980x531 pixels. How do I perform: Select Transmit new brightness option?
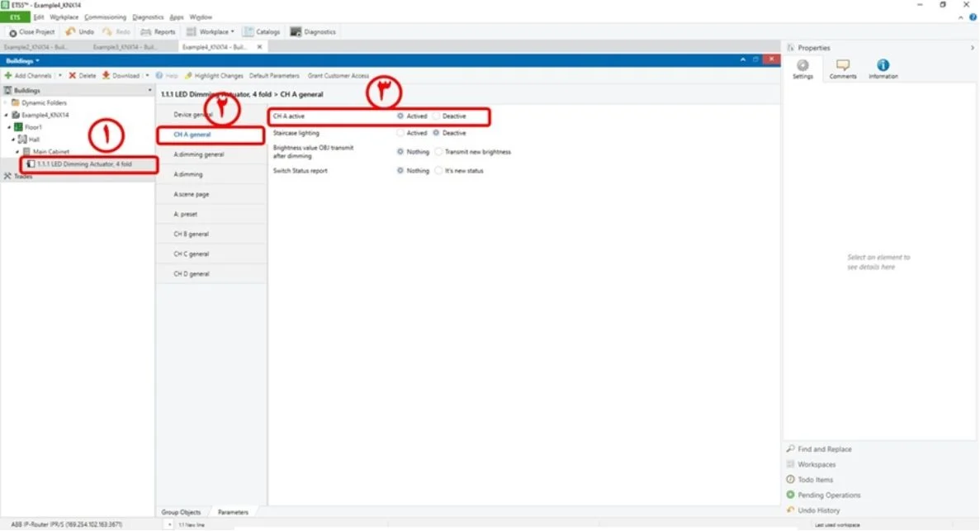(x=438, y=152)
